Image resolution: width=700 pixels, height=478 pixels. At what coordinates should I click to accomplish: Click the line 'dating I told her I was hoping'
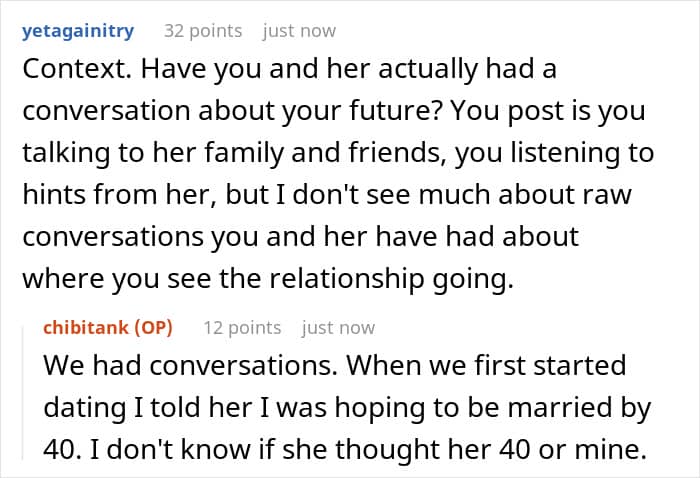pyautogui.click(x=347, y=408)
